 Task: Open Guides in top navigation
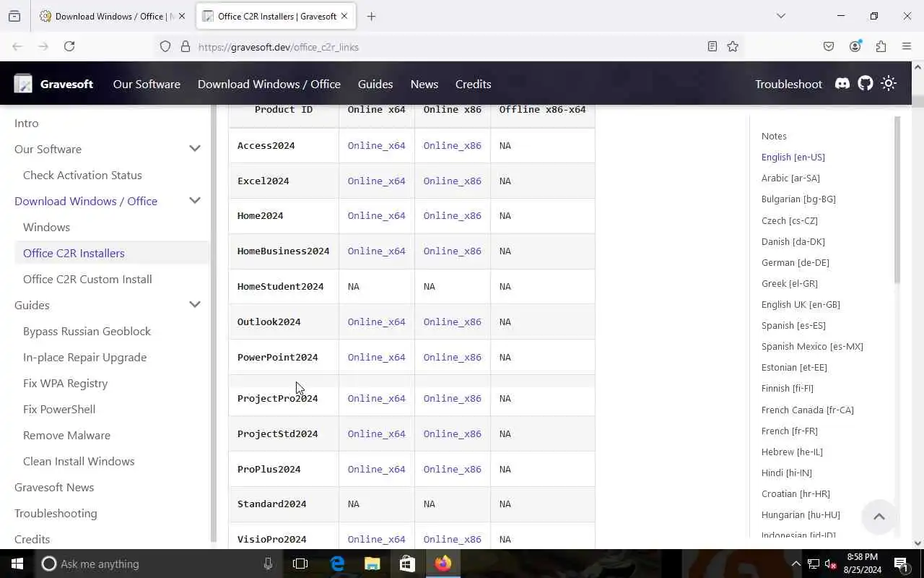tap(375, 84)
